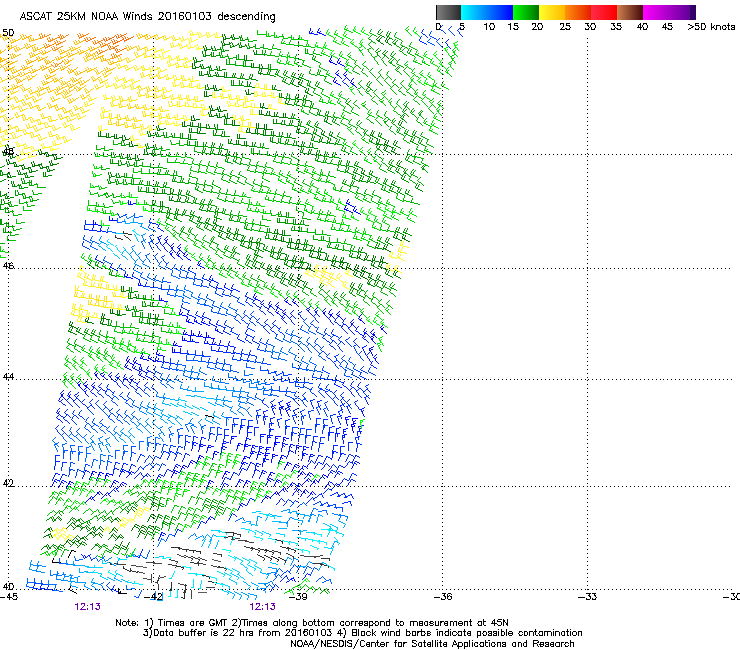
Task: Click the legend value '10'
Action: pyautogui.click(x=489, y=27)
